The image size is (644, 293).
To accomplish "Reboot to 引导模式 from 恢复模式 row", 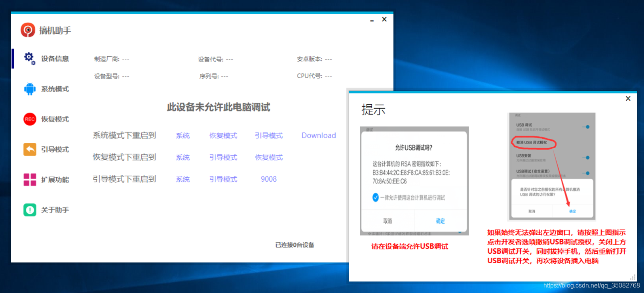I will coord(223,157).
